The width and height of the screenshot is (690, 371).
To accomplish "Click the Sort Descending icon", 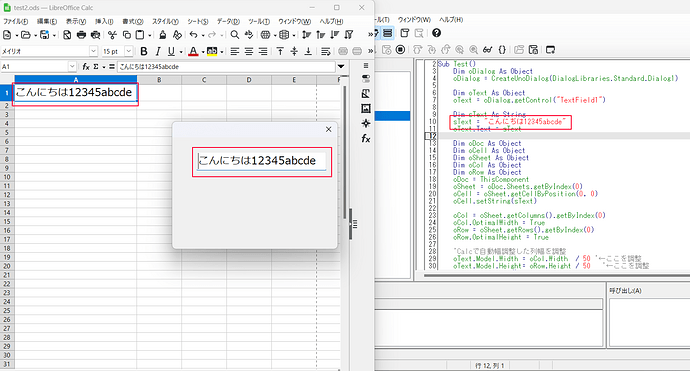I will click(x=335, y=35).
